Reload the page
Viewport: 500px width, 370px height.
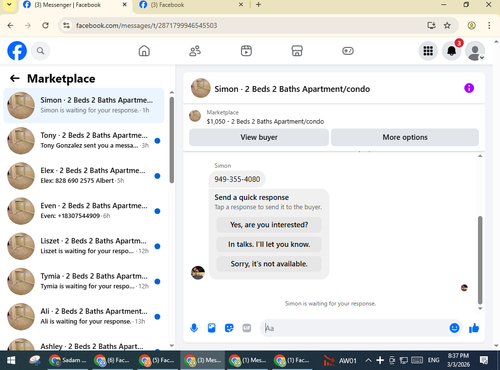pyautogui.click(x=45, y=25)
